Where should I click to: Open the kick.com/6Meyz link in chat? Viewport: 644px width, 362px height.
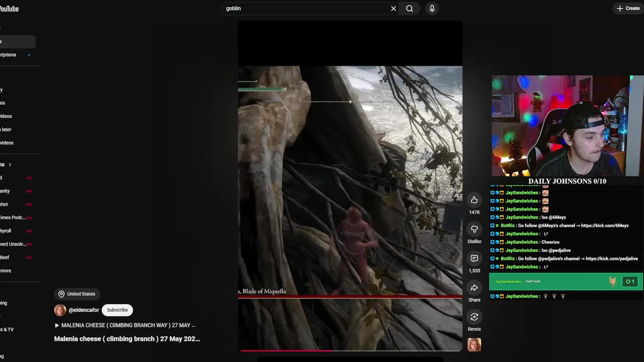pyautogui.click(x=605, y=226)
